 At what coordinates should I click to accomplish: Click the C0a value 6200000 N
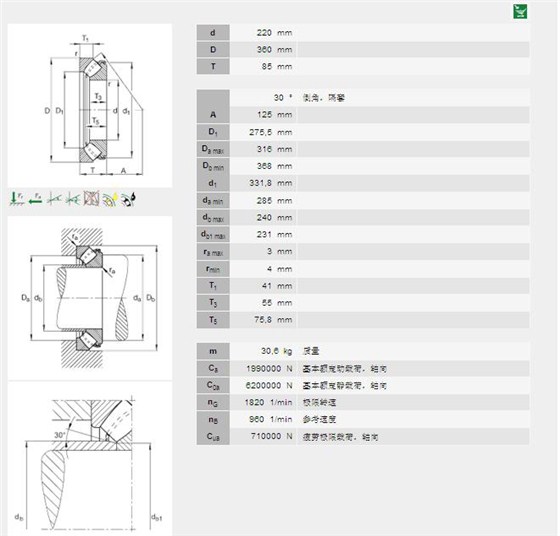[269, 386]
